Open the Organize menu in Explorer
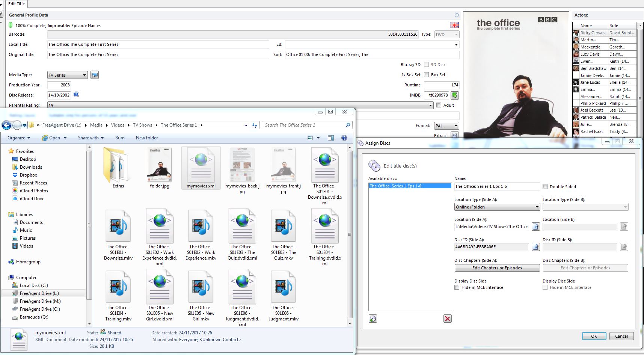 point(18,138)
